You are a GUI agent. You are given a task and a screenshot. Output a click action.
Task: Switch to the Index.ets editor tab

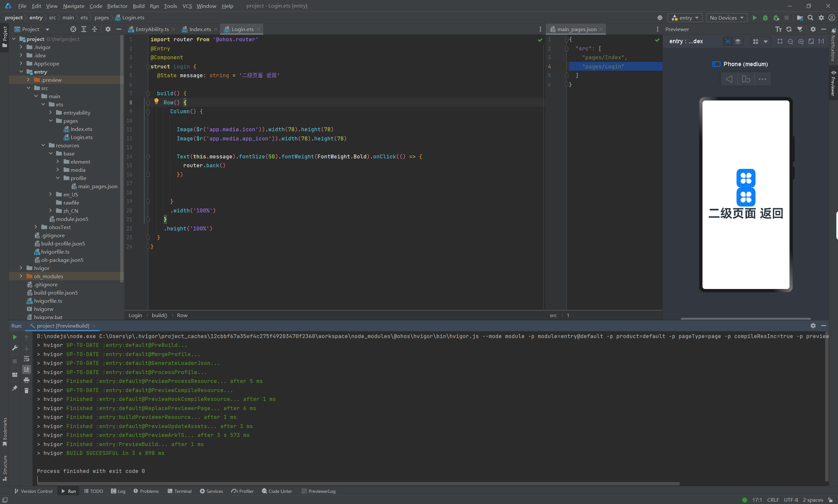[x=200, y=29]
